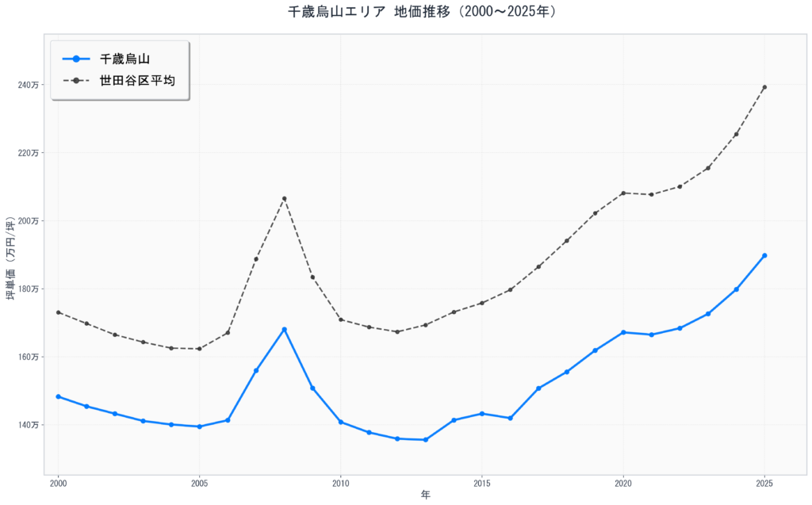
Task: Click the x-axis title 年
Action: 425,495
